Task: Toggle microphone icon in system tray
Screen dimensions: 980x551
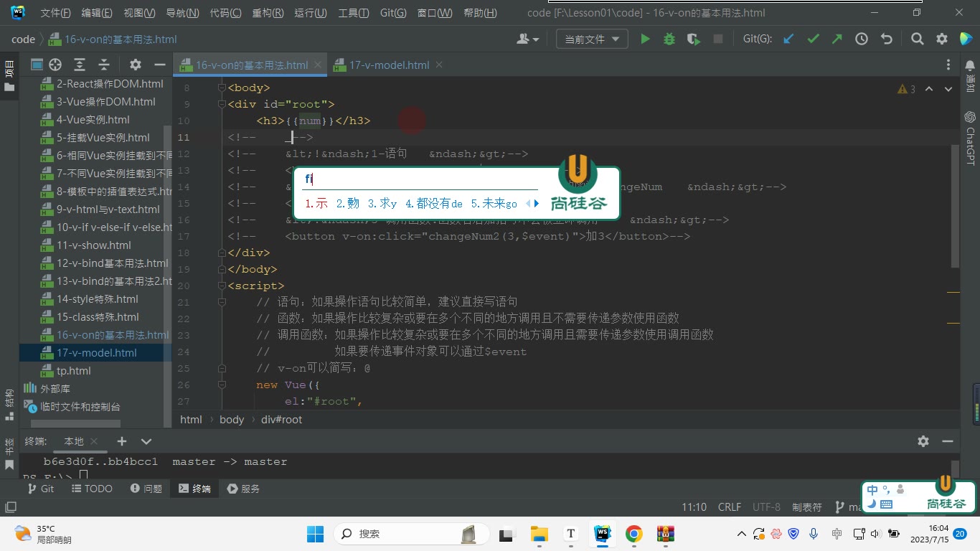Action: 814,534
